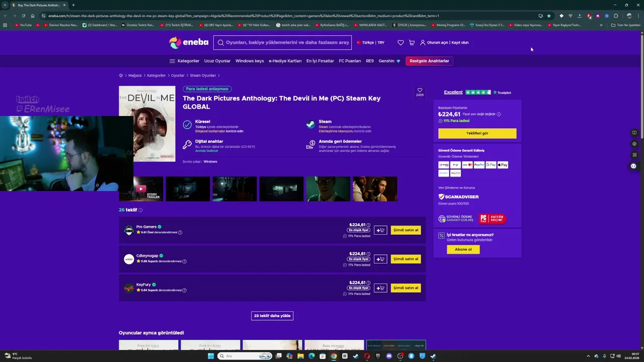Image resolution: width=644 pixels, height=362 pixels.
Task: Open Windows keys menu item
Action: coord(250,61)
